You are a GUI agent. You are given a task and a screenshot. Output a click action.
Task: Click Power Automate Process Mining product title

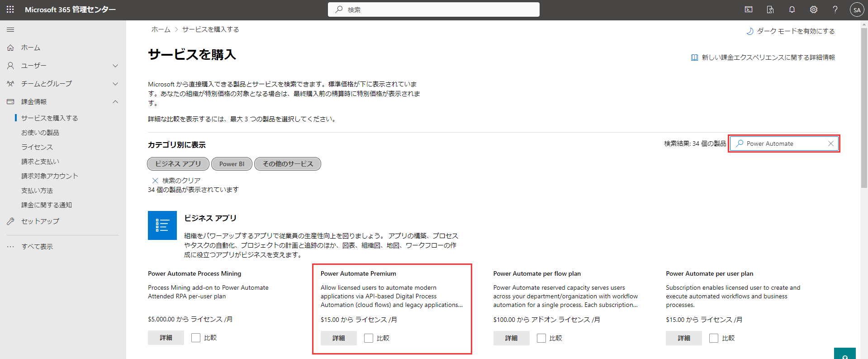pos(194,274)
